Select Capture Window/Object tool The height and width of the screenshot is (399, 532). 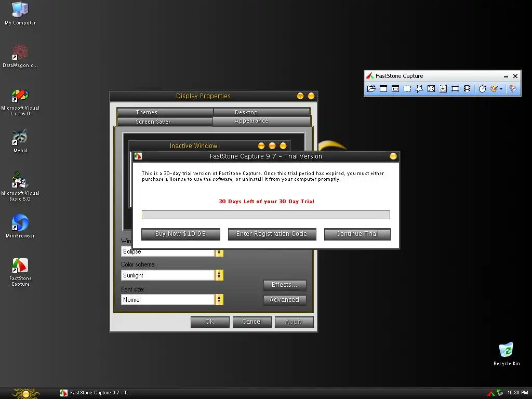[395, 88]
